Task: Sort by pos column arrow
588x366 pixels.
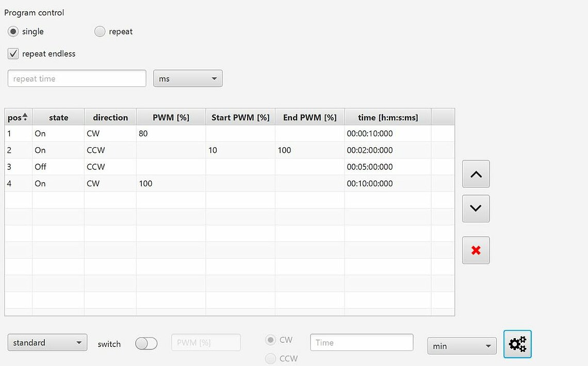Action: [25, 117]
